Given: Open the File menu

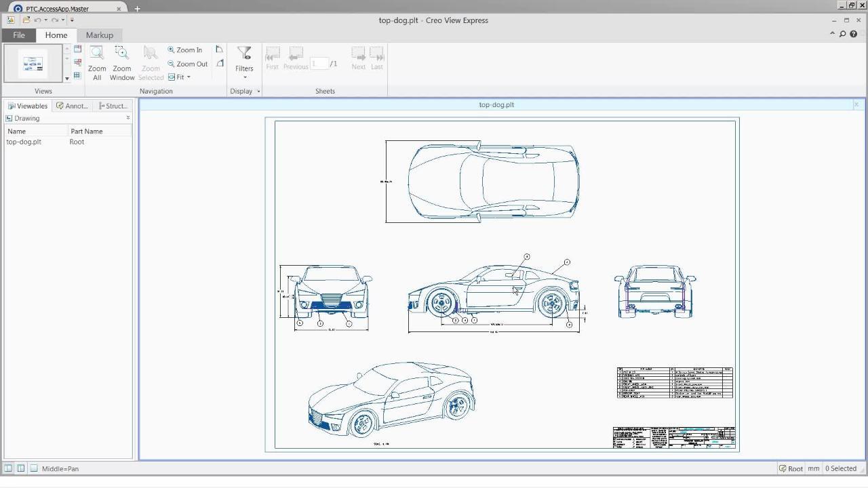Looking at the screenshot, I should click(x=19, y=35).
